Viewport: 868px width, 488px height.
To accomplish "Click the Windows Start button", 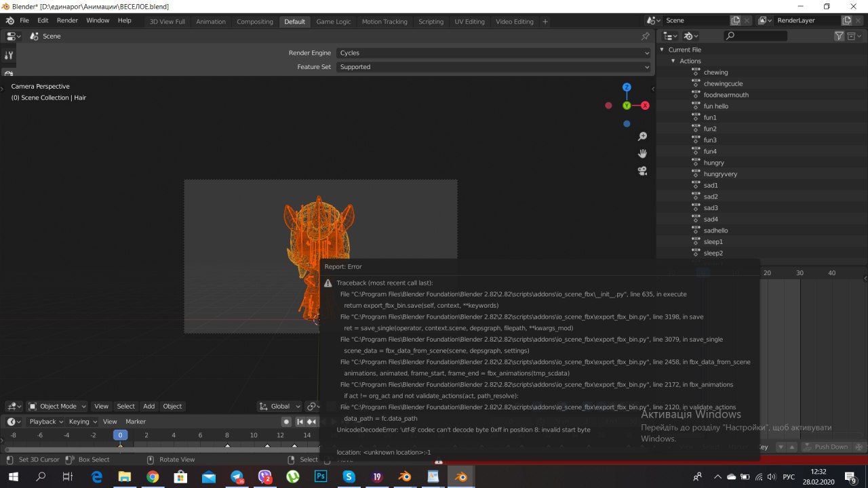I will pyautogui.click(x=14, y=477).
